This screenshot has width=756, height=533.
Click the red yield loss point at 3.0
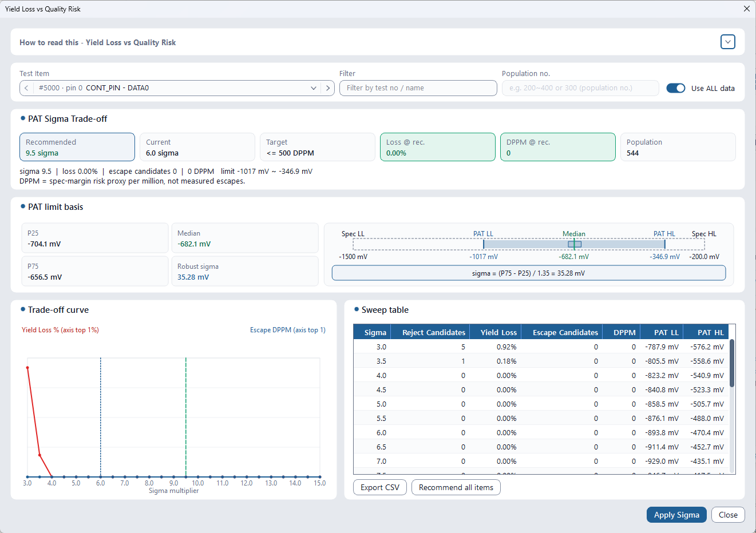27,368
